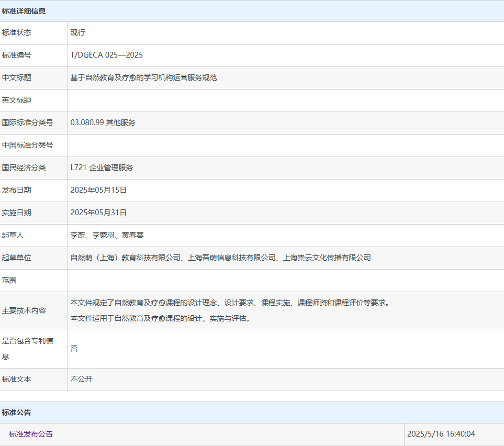Viewport: 504px width, 446px height.
Task: Select the drafting units text starting 自然萌（上海）
Action: tap(220, 258)
